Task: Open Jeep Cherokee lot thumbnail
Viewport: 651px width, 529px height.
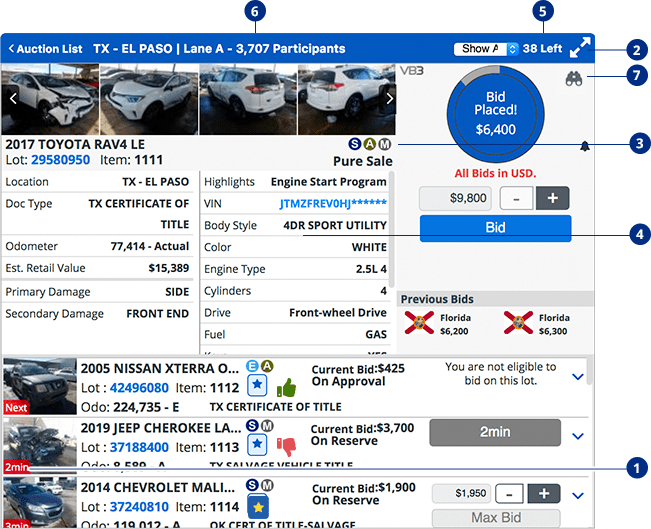Action: (40, 446)
